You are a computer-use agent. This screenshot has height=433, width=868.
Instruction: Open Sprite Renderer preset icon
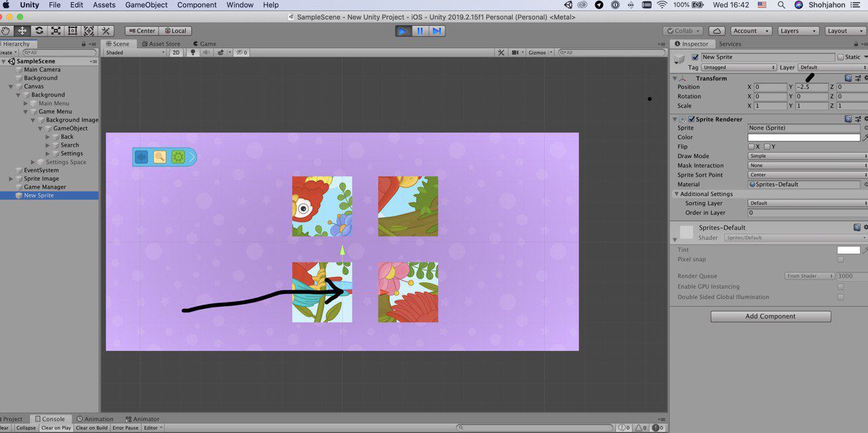pyautogui.click(x=857, y=119)
